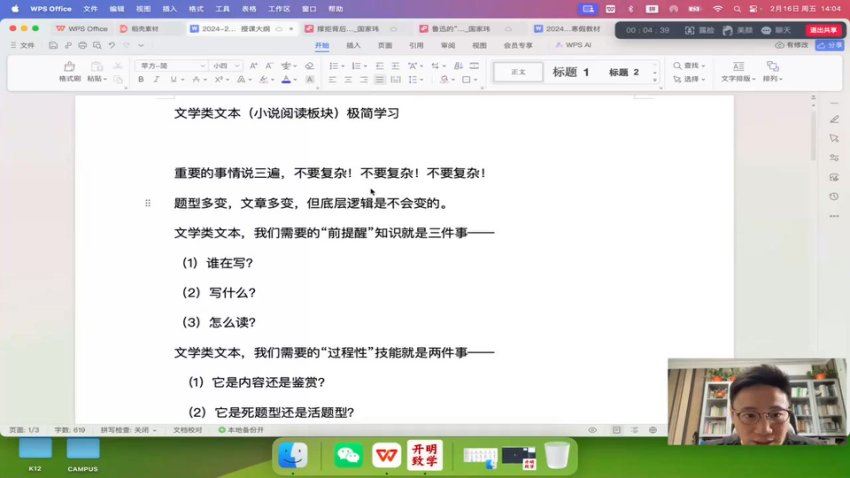Click the red Exit Sharing (退出共享) button

point(823,30)
